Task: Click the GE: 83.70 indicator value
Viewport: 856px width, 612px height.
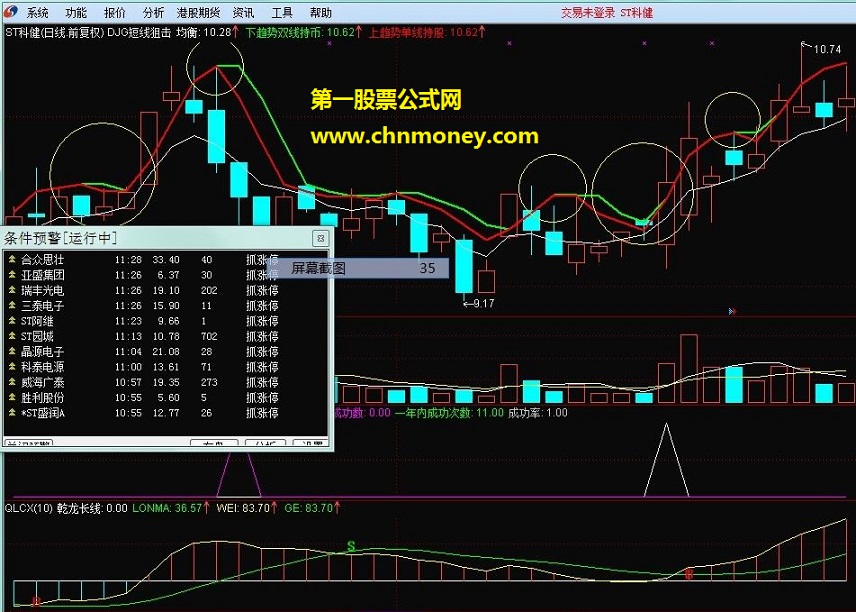Action: point(312,508)
